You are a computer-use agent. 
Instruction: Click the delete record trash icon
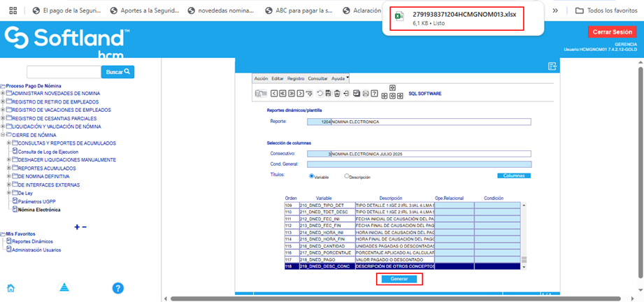pos(337,93)
